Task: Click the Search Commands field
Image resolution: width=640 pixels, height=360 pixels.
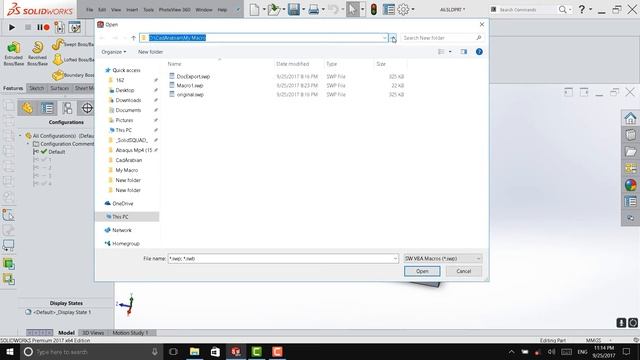Action: [x=525, y=9]
